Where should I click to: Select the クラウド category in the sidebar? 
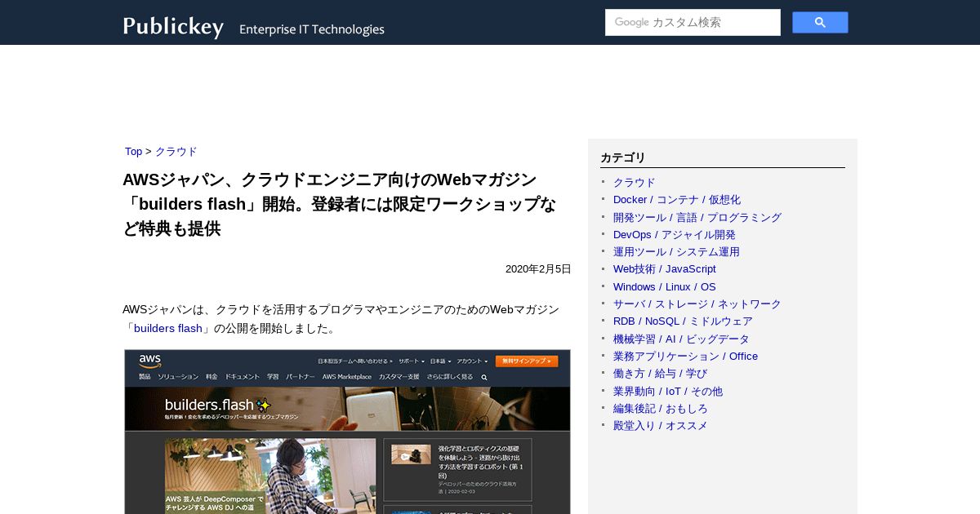[x=635, y=183]
